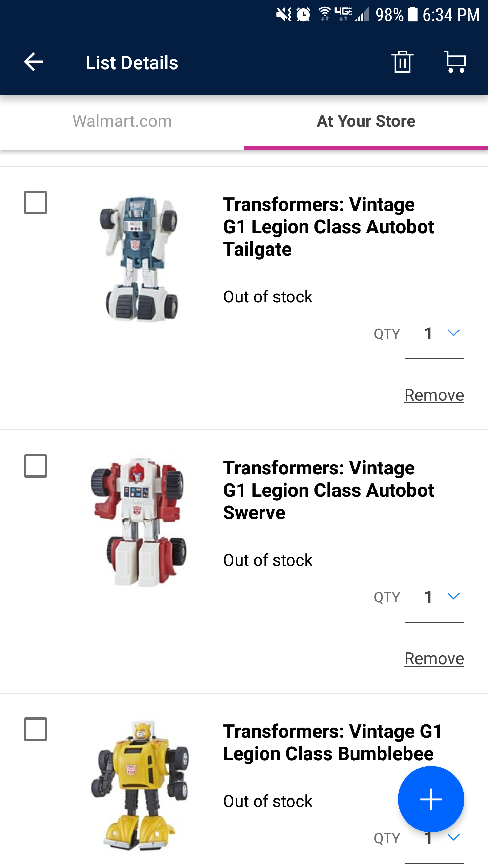Image resolution: width=488 pixels, height=868 pixels.
Task: Tap the back arrow icon
Action: point(33,62)
